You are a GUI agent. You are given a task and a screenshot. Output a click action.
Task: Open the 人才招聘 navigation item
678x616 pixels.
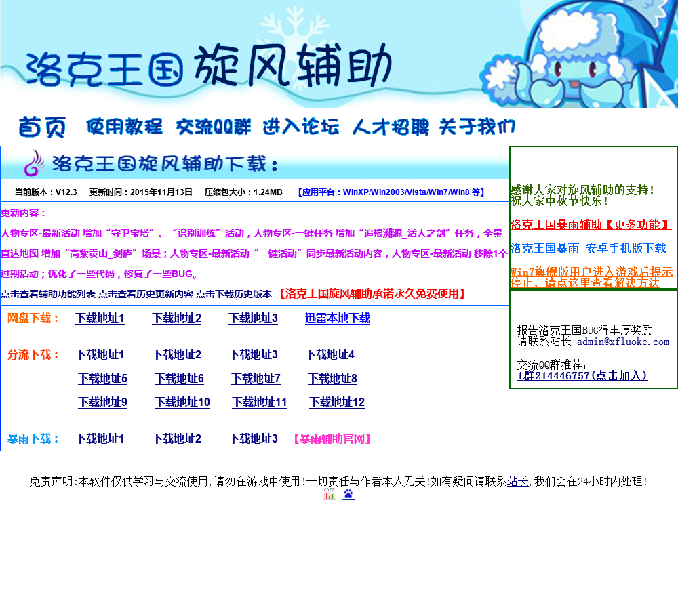[391, 127]
